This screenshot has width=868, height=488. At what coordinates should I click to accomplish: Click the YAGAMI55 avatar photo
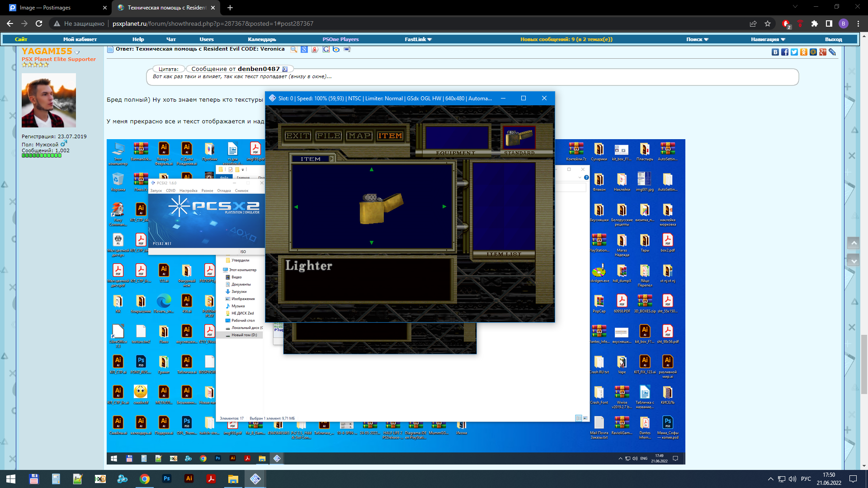click(49, 100)
